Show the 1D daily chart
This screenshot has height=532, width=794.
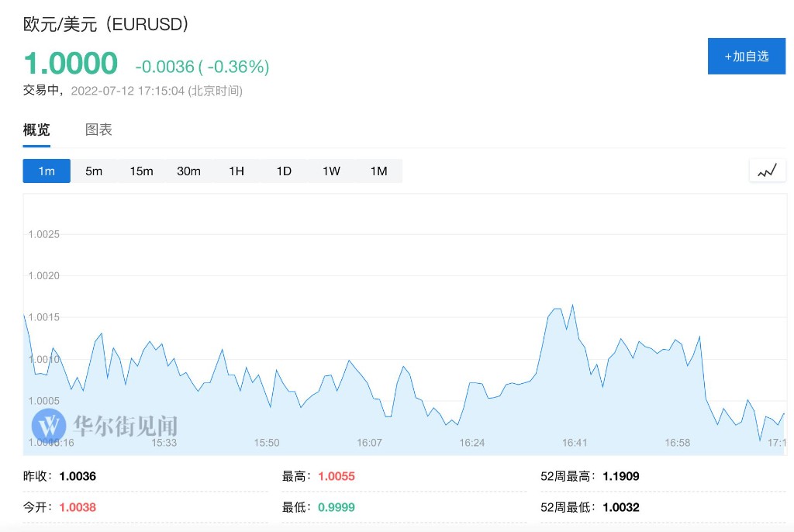tap(284, 171)
